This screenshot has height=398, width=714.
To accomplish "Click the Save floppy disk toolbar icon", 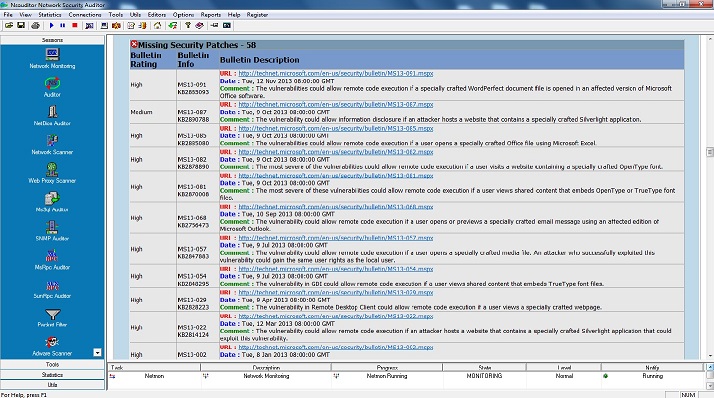I will pos(21,26).
